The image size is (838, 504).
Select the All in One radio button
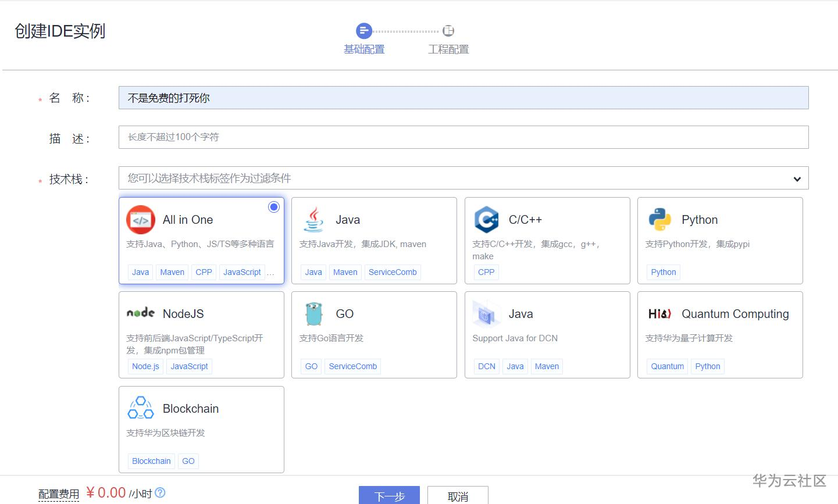tap(274, 207)
